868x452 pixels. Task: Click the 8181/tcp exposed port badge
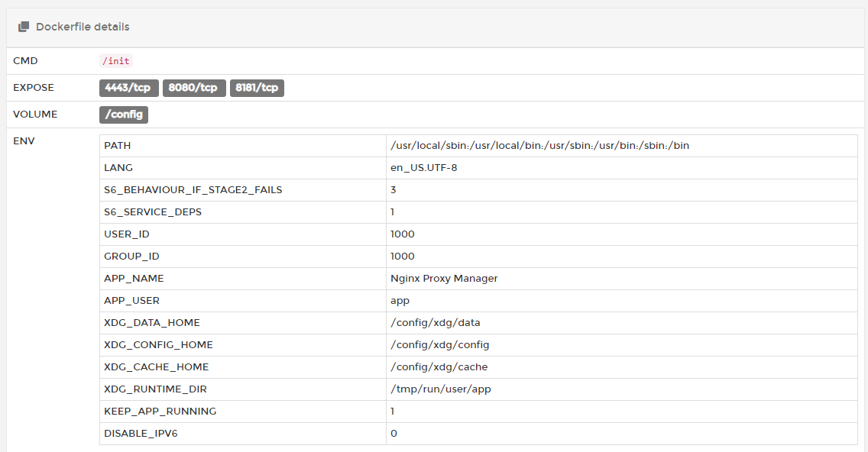click(257, 88)
